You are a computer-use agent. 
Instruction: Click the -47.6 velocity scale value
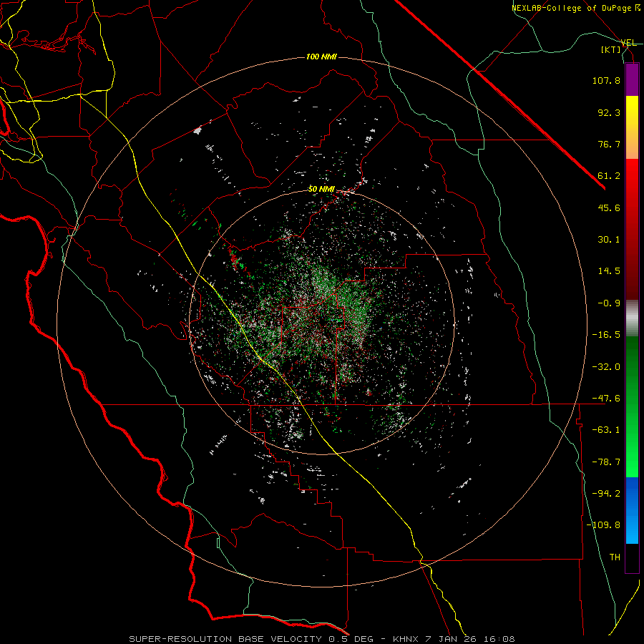coord(606,399)
